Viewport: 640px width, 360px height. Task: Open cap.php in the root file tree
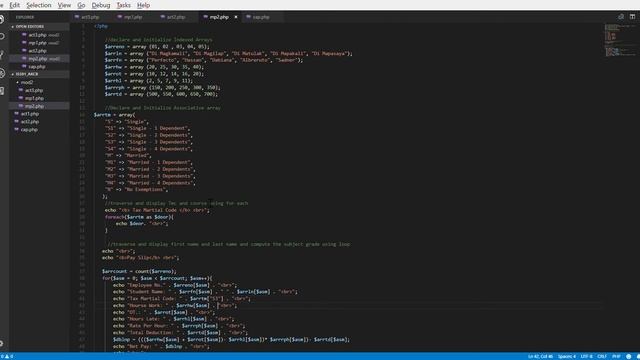click(x=39, y=130)
